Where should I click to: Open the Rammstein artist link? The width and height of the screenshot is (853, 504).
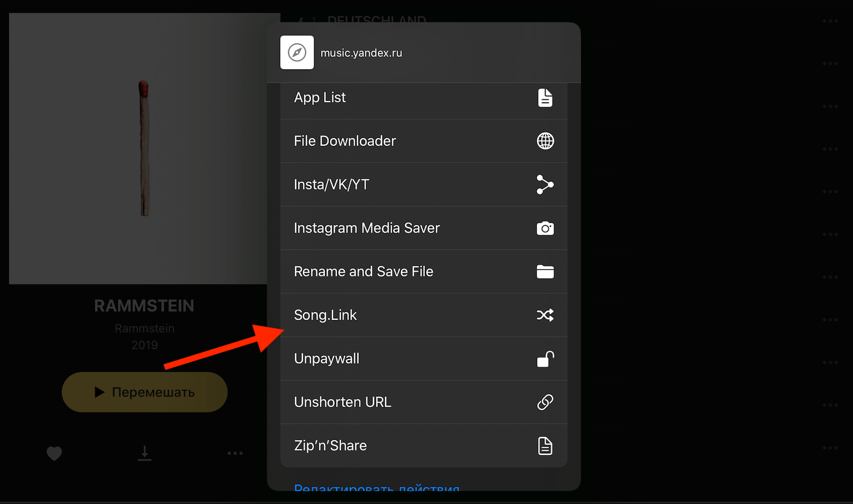point(145,328)
